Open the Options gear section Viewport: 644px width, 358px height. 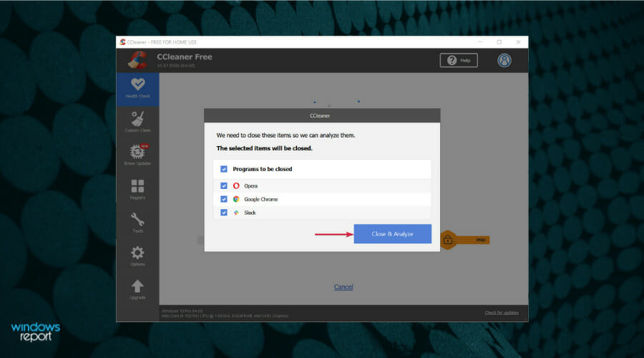click(x=137, y=256)
